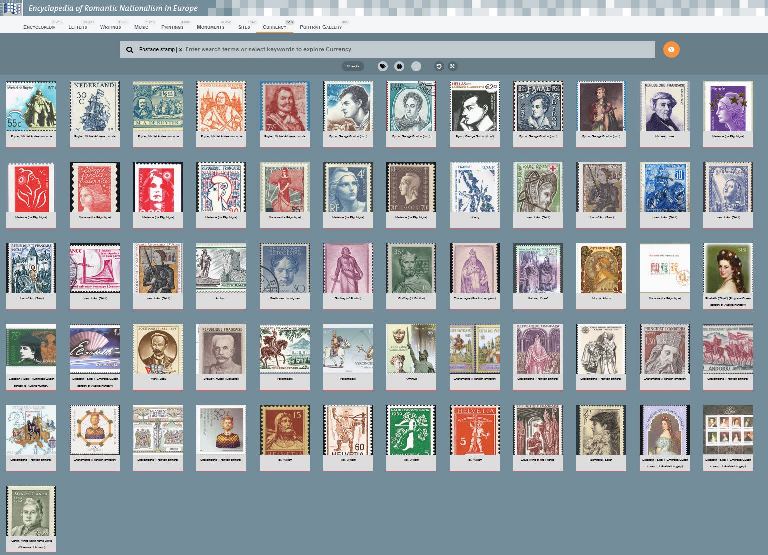Image resolution: width=768 pixels, height=555 pixels.
Task: Open the white stamp with Chinese characters
Action: [665, 268]
